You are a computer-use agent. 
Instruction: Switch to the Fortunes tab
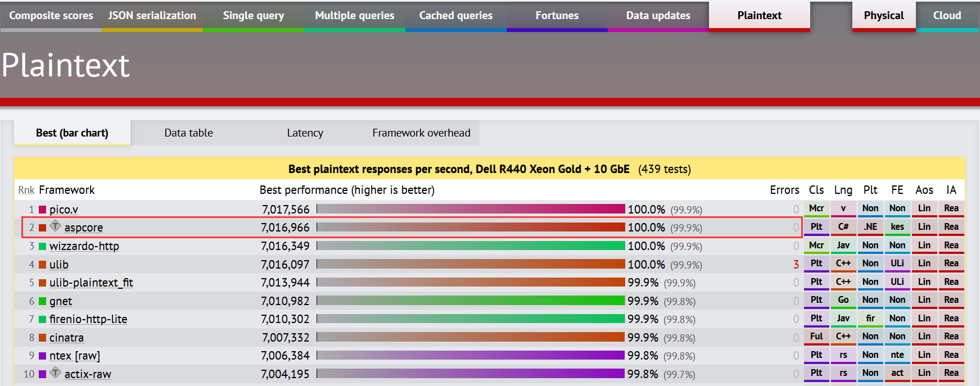[x=557, y=15]
